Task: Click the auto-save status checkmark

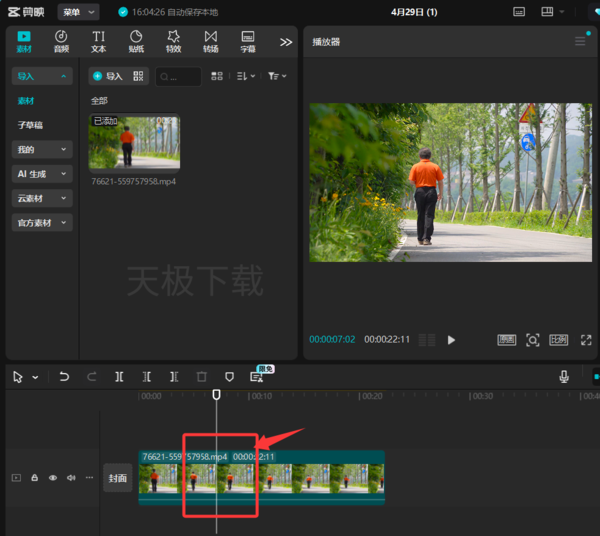Action: coord(123,12)
